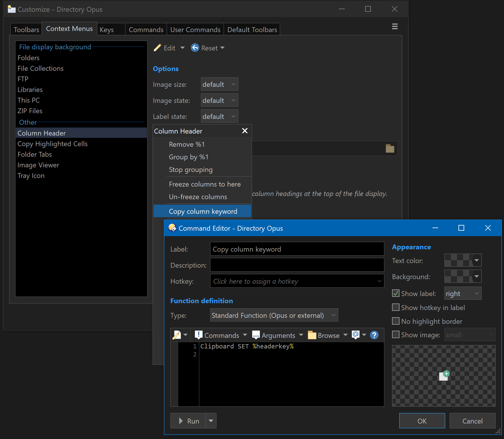This screenshot has height=439, width=504.
Task: Enable Show hotkey in label
Action: point(396,307)
